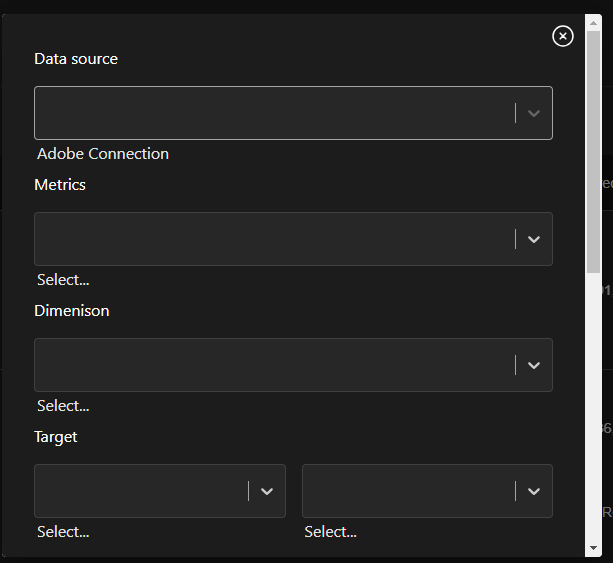Click the dialog's vertical scrollbar thumb

(594, 150)
